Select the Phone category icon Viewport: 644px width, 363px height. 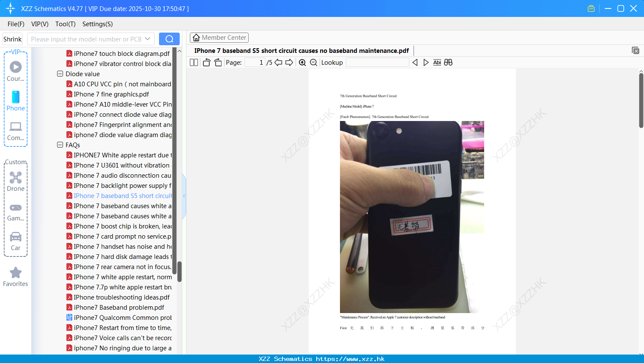[16, 101]
